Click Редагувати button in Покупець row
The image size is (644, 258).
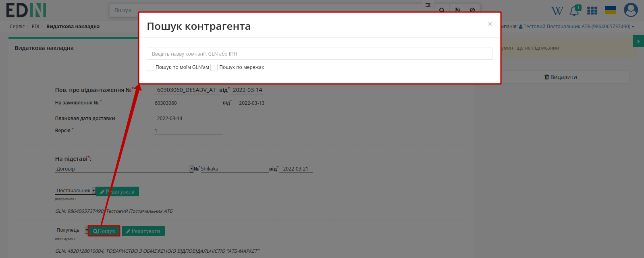[143, 231]
